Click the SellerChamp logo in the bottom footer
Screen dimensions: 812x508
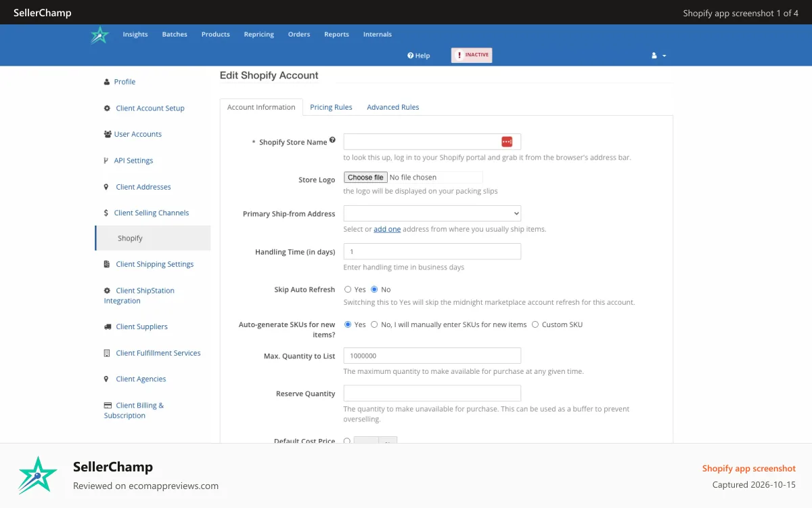point(38,475)
